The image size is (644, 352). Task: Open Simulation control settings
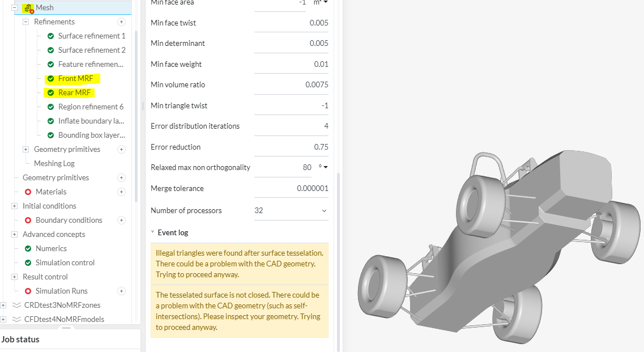(x=65, y=263)
